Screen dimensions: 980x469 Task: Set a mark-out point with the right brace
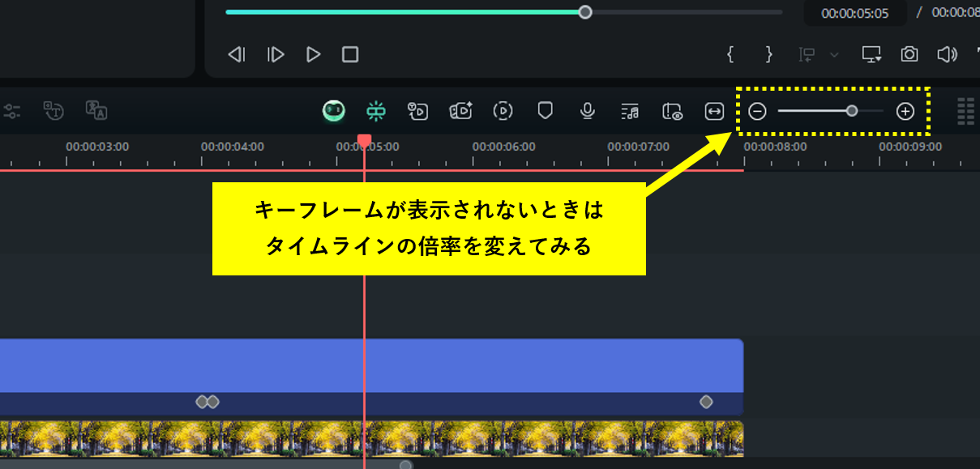(768, 54)
